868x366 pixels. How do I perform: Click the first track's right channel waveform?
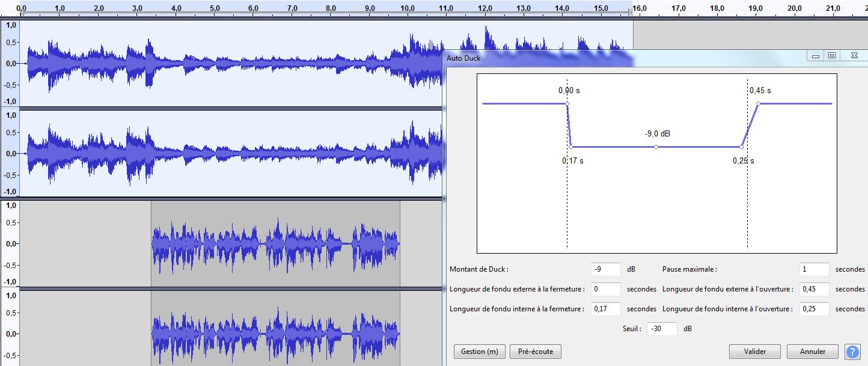tap(231, 153)
